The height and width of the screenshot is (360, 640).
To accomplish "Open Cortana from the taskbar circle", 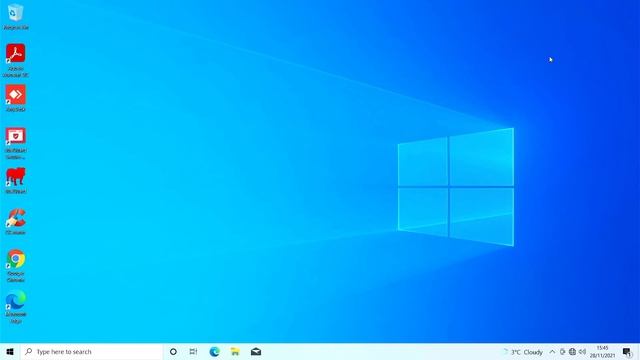I will pos(173,351).
